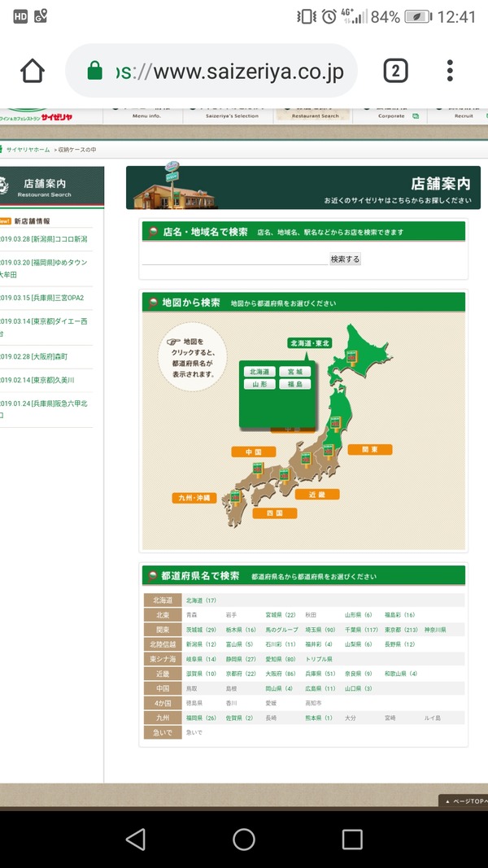The width and height of the screenshot is (488, 868).
Task: Click the store sign icon on Tohoku region
Action: [x=335, y=423]
